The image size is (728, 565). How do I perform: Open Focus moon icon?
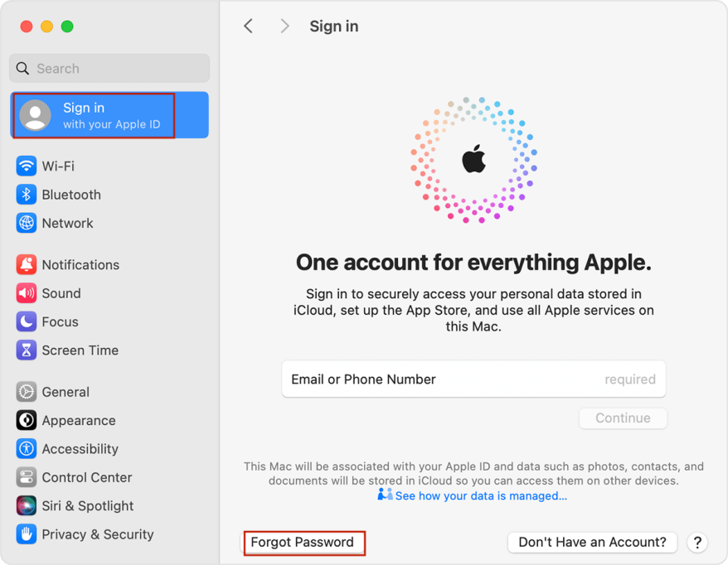(x=27, y=321)
